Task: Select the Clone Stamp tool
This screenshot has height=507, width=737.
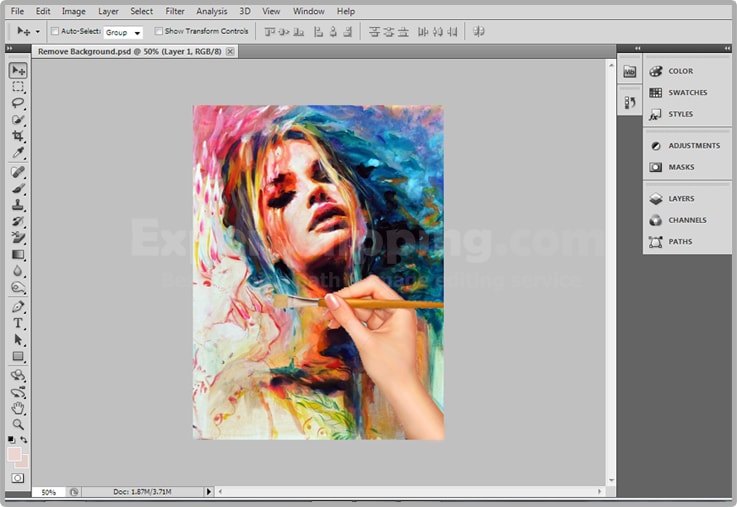Action: tap(18, 205)
